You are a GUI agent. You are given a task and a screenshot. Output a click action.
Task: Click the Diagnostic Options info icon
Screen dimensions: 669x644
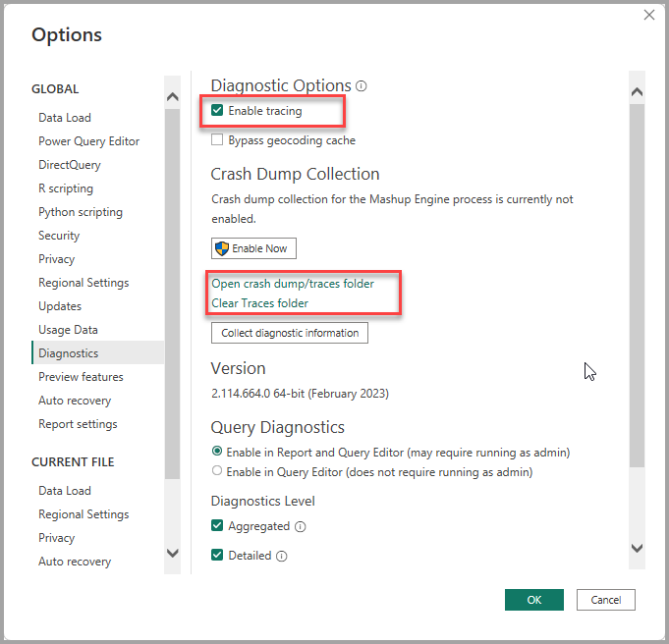click(x=361, y=86)
